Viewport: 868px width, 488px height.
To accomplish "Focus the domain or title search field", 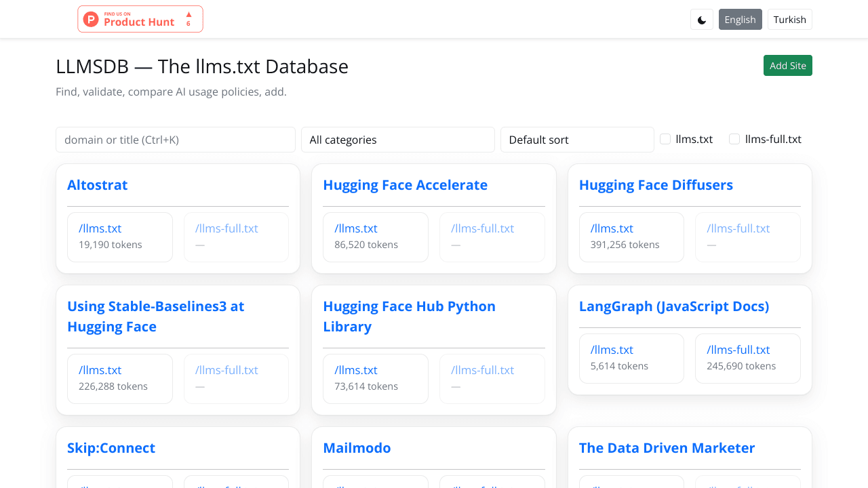I will pos(176,140).
